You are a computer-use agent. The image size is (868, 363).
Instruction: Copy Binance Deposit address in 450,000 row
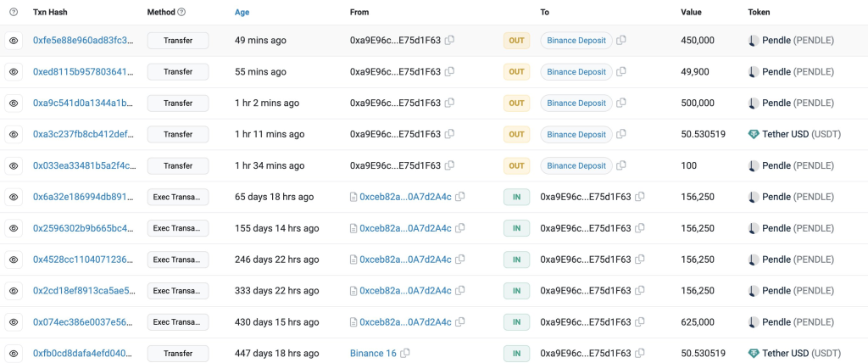[x=621, y=40]
